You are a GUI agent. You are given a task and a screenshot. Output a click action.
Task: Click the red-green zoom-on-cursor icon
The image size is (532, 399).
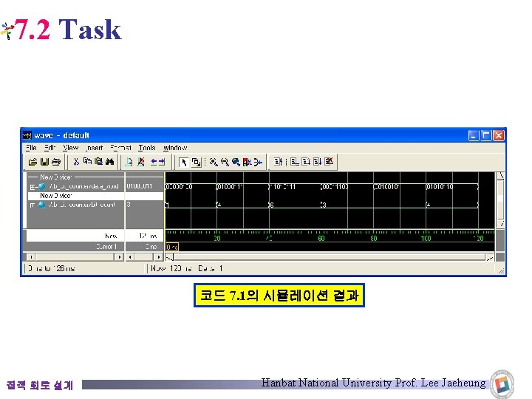click(247, 162)
